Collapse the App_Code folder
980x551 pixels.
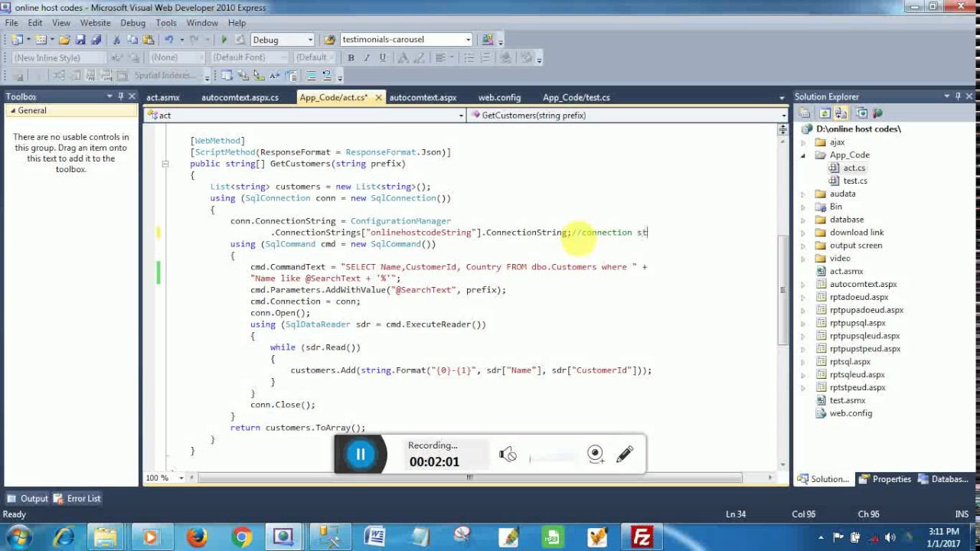[803, 155]
